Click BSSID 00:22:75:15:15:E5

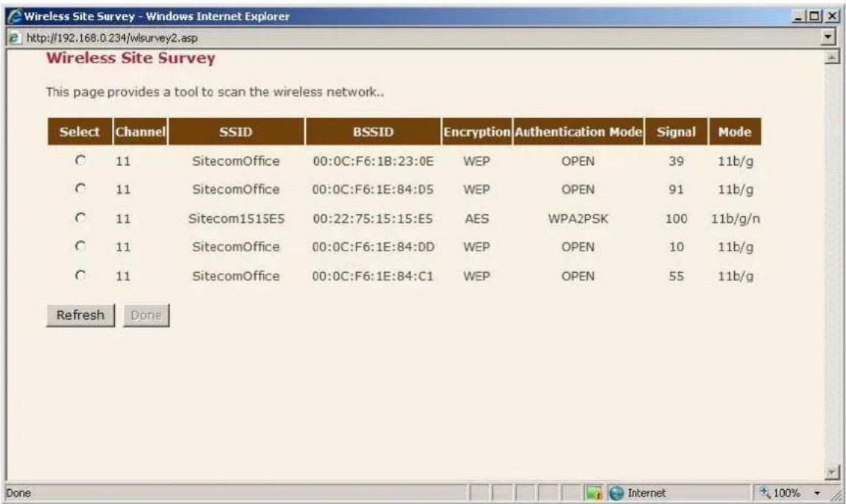pos(373,219)
